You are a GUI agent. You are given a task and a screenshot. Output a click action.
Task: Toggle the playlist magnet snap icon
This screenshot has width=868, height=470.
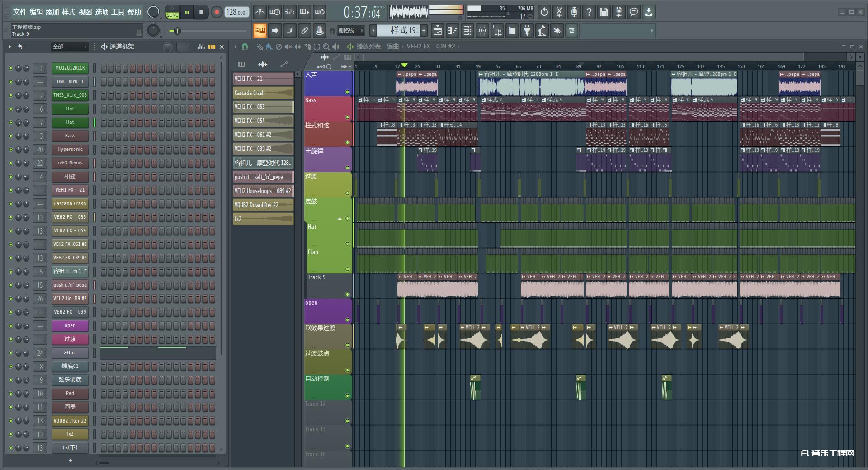tap(245, 47)
